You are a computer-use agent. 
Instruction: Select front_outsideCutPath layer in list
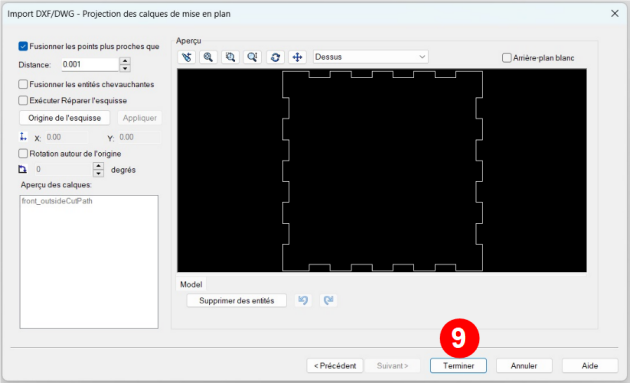[57, 201]
